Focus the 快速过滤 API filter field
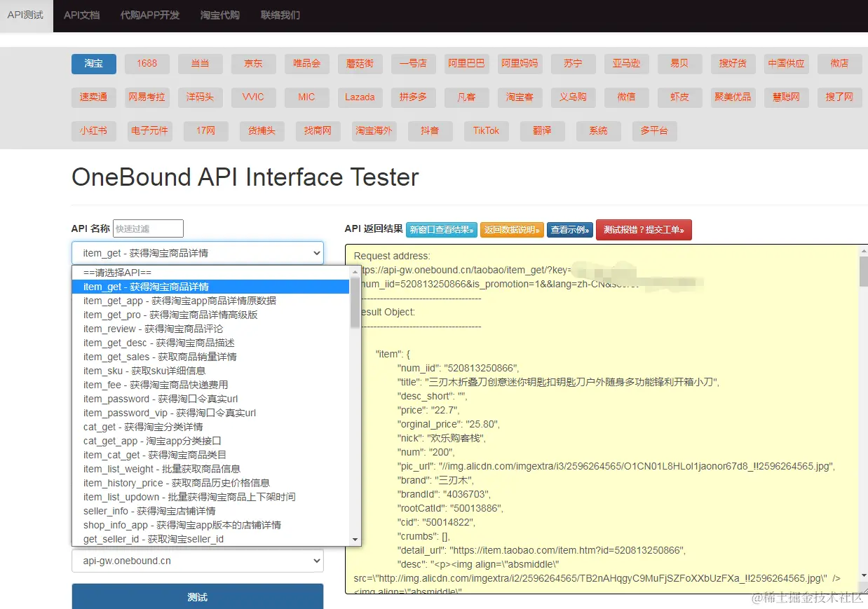 tap(148, 228)
